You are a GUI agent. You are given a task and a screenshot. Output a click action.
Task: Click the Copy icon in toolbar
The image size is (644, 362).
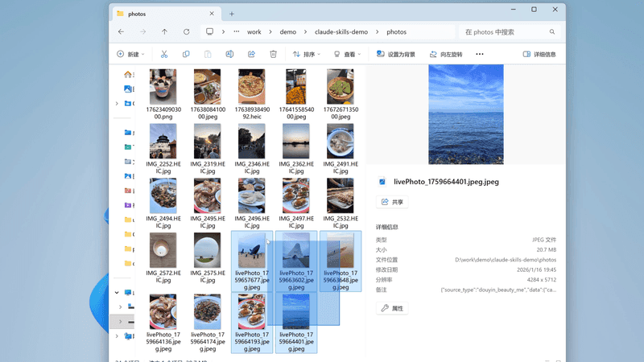tap(186, 54)
